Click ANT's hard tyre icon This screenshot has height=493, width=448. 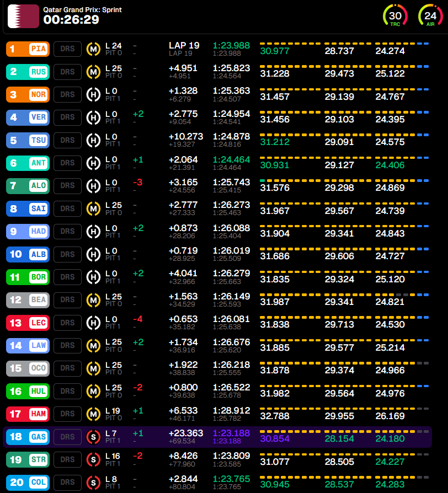click(93, 163)
